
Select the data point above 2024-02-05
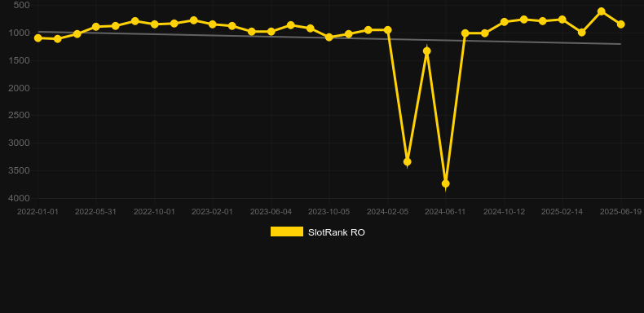click(x=388, y=30)
